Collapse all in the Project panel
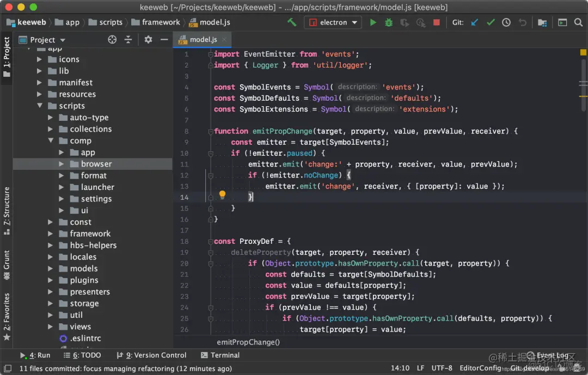 pyautogui.click(x=128, y=40)
